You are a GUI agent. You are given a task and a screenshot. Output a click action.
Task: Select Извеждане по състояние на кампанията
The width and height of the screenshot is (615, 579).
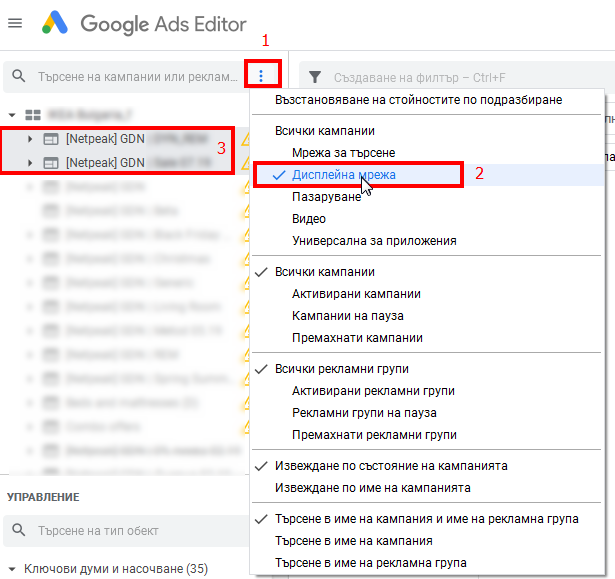pos(391,466)
